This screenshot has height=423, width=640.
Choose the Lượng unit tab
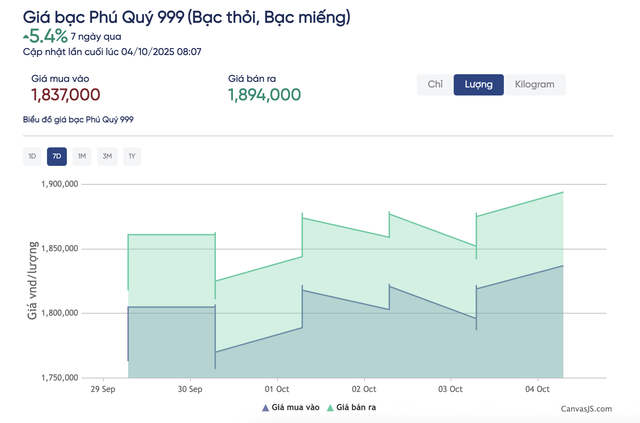point(478,85)
